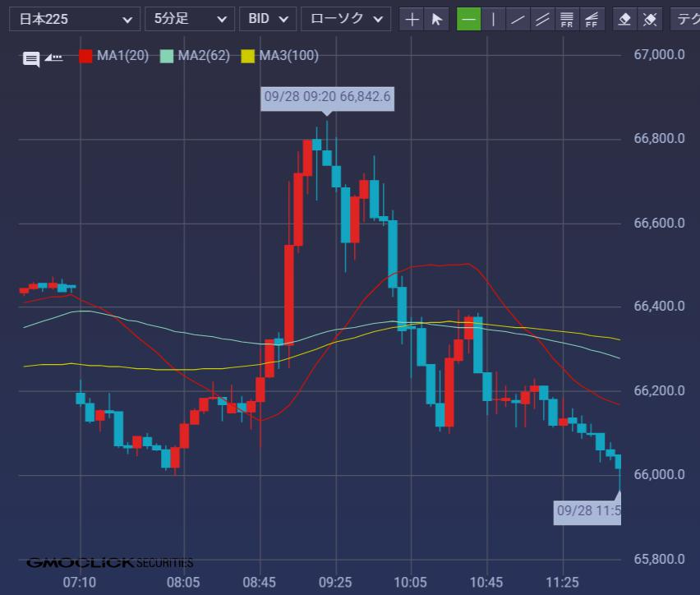Screen dimensions: 700x595
Task: Select the Fibonacci retracement FR tool
Action: 567,19
